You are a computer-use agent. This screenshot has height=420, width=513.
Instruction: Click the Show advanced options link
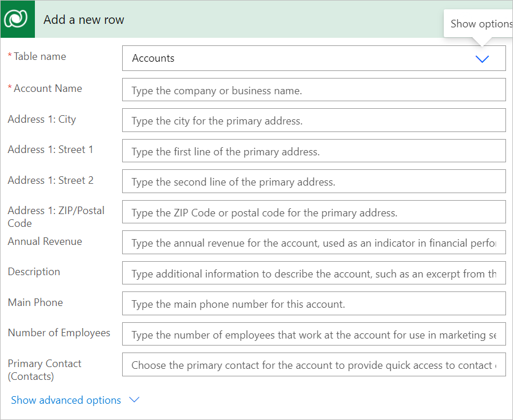click(x=67, y=400)
